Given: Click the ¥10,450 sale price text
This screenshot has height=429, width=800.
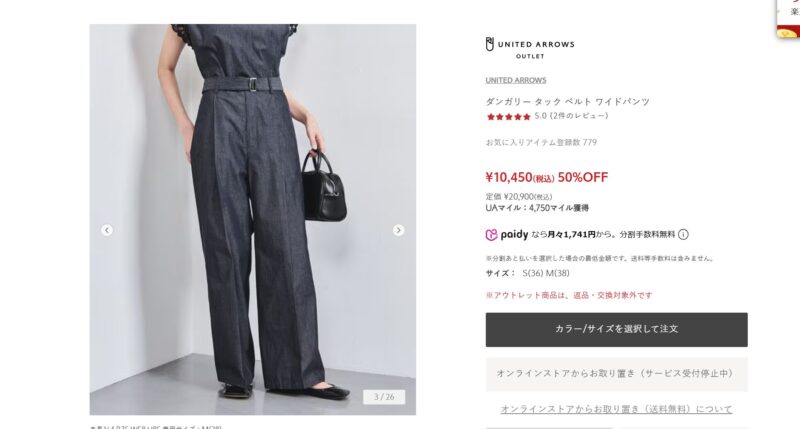Looking at the screenshot, I should [519, 177].
